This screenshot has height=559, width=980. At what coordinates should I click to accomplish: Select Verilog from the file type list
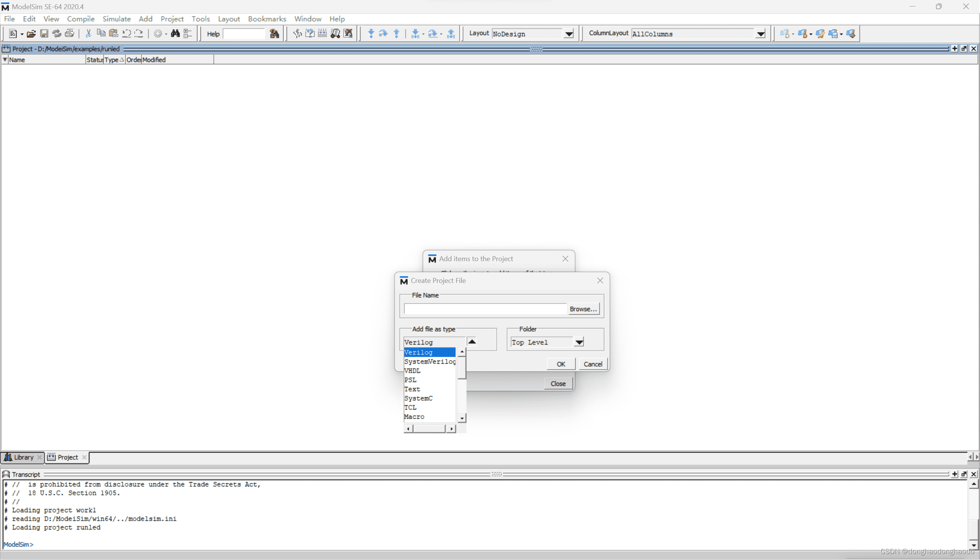[x=418, y=352]
